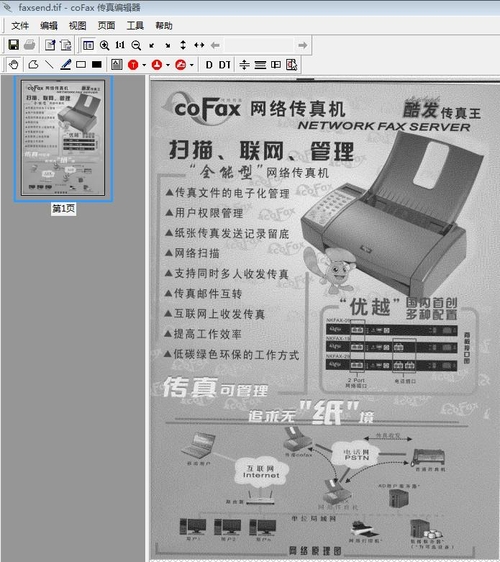Click the D date stamp button

[x=209, y=65]
